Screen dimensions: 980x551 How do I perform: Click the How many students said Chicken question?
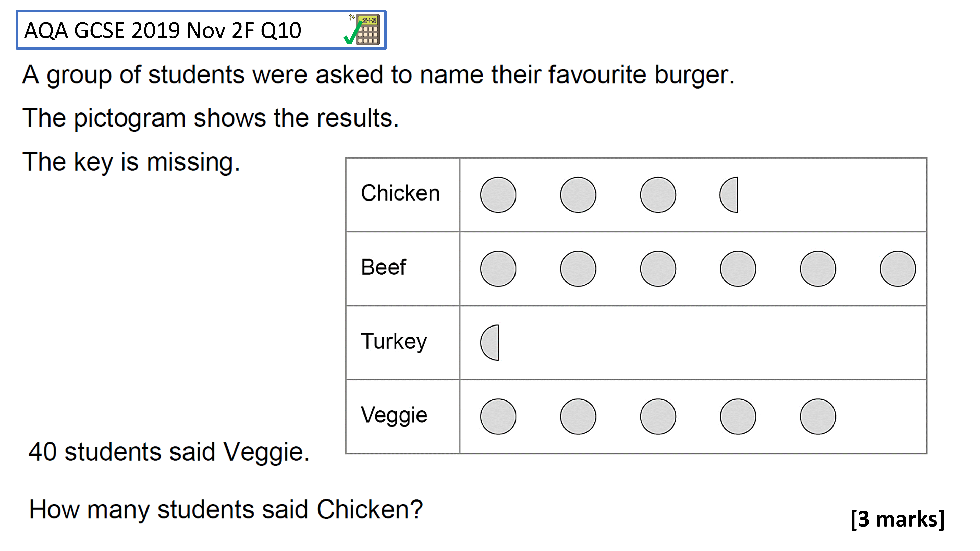click(x=226, y=509)
